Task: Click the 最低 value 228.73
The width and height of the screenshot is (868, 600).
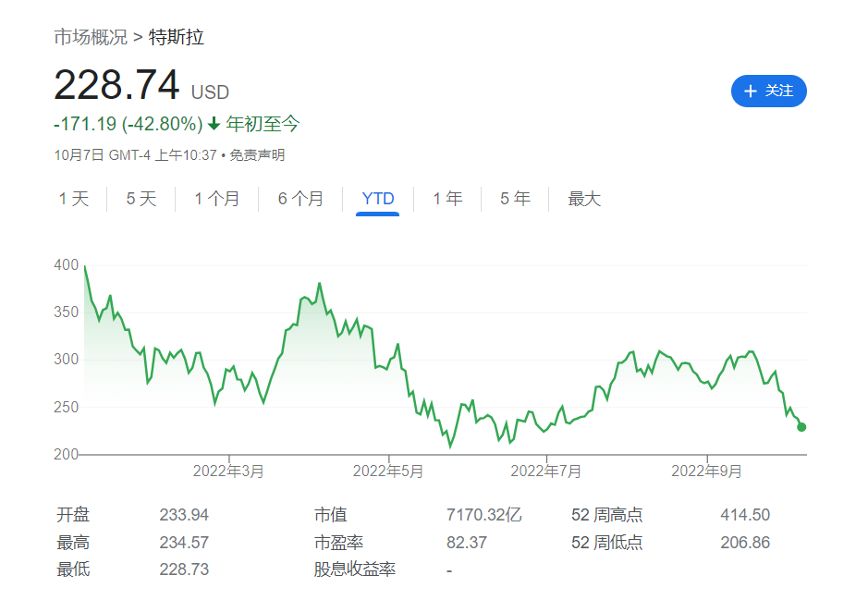Action: (x=184, y=569)
